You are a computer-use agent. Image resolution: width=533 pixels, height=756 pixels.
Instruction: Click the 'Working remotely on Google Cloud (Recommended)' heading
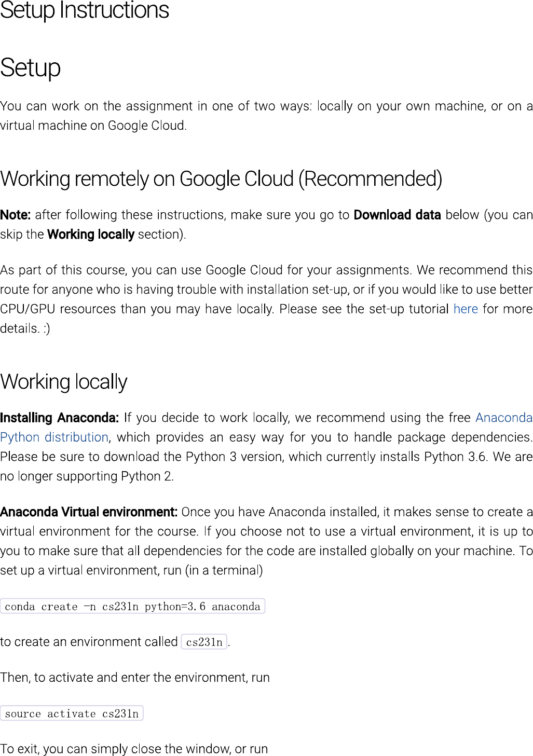pyautogui.click(x=221, y=179)
